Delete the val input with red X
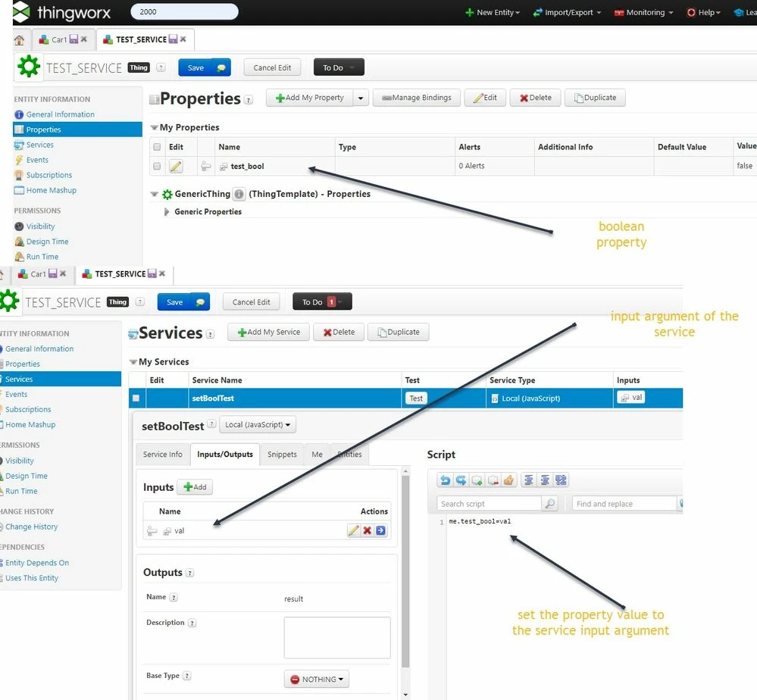This screenshot has width=757, height=700. [x=367, y=530]
